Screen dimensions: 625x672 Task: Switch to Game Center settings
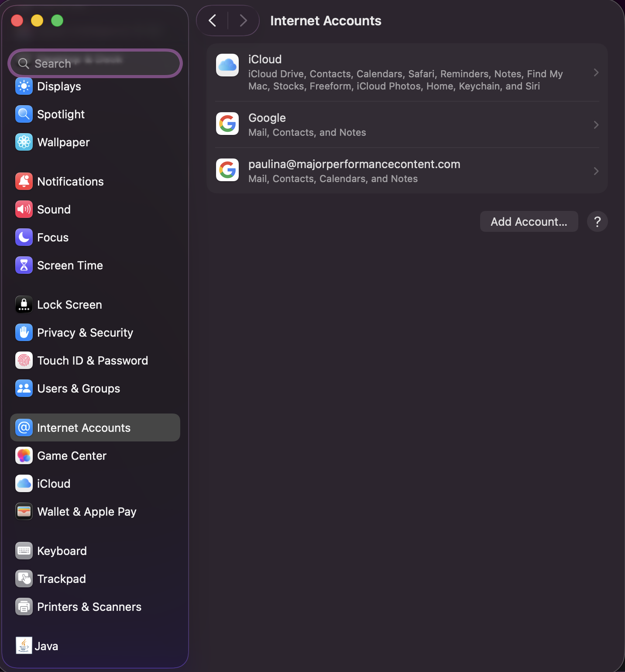pyautogui.click(x=72, y=455)
